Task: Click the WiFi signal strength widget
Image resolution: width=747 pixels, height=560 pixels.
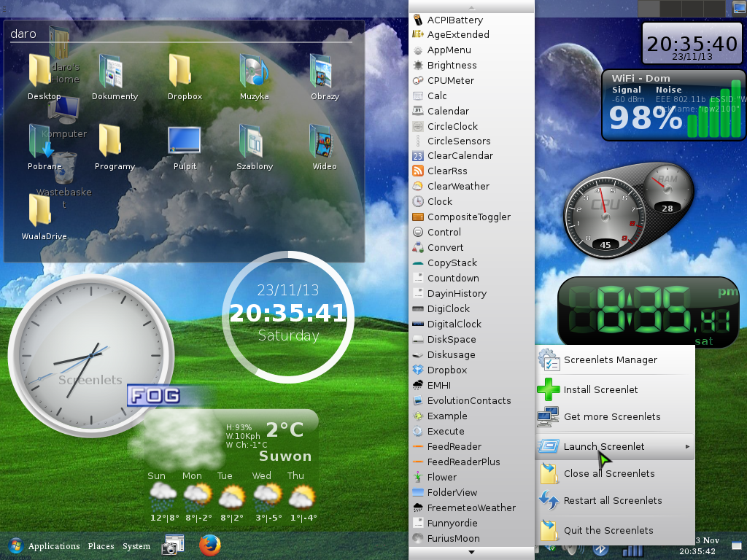Action: click(673, 105)
